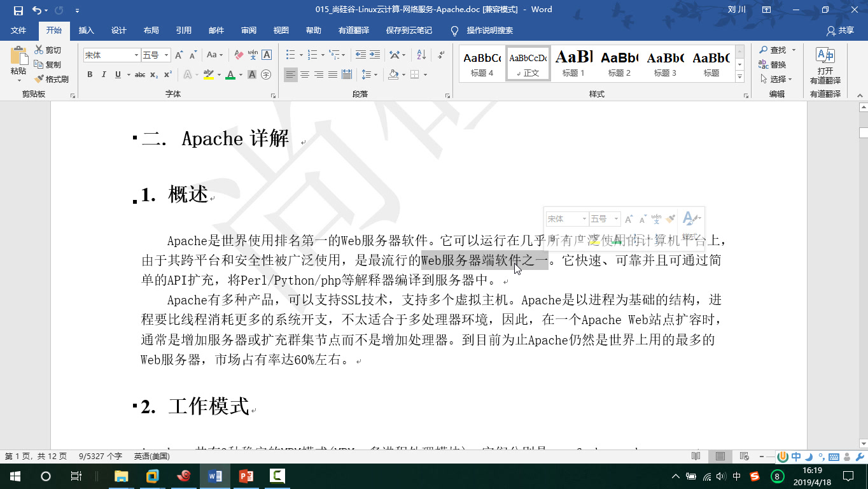The width and height of the screenshot is (868, 489).
Task: Toggle show/hide paragraph marks
Action: coord(440,55)
